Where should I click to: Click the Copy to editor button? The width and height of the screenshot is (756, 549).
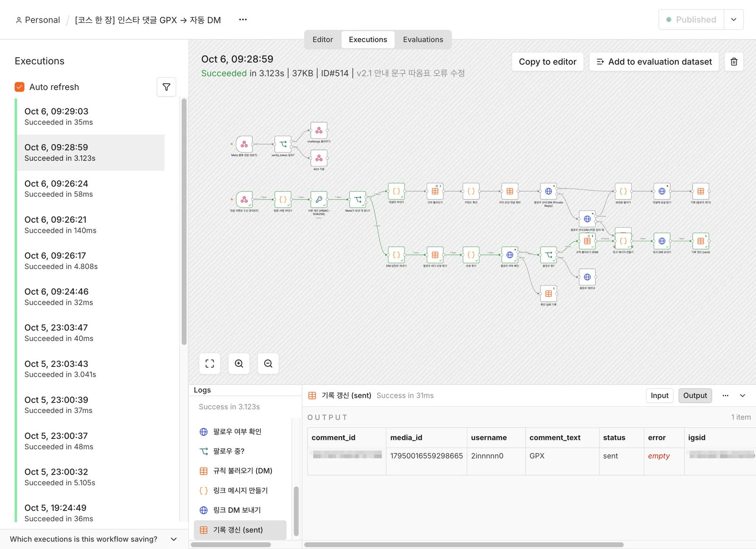pos(548,62)
